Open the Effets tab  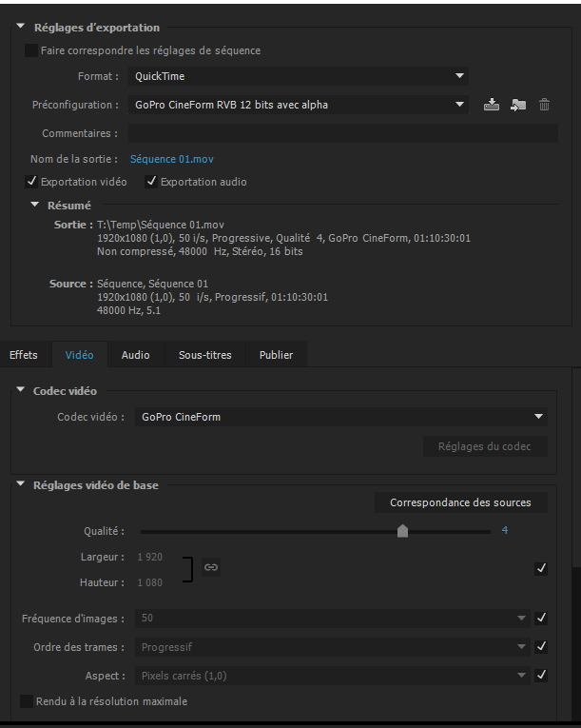(24, 355)
